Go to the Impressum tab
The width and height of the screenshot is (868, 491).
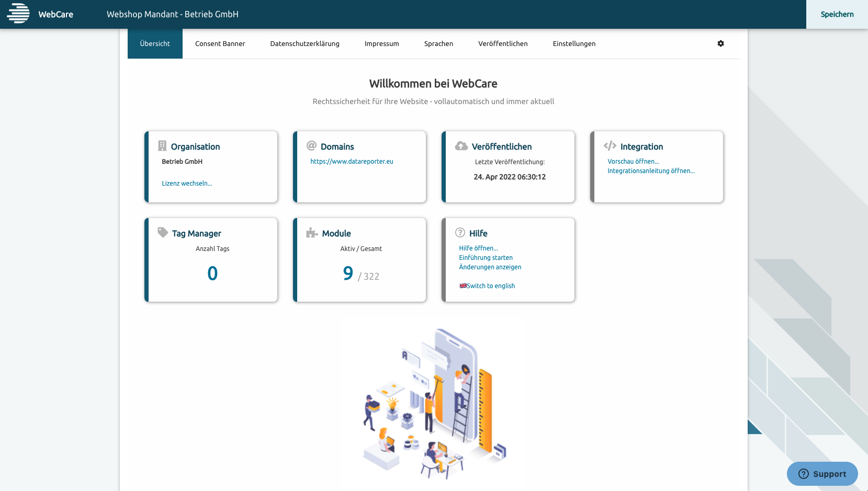click(381, 44)
